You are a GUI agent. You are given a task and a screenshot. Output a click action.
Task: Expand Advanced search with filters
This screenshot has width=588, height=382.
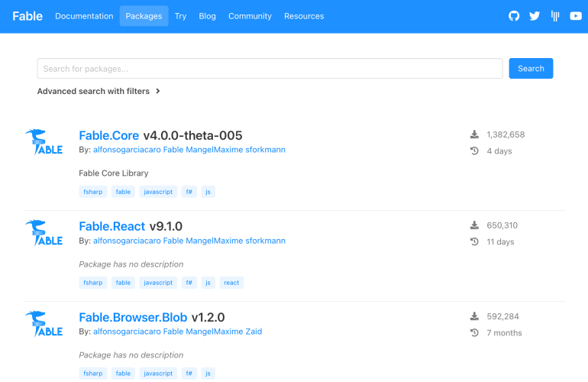pos(99,91)
